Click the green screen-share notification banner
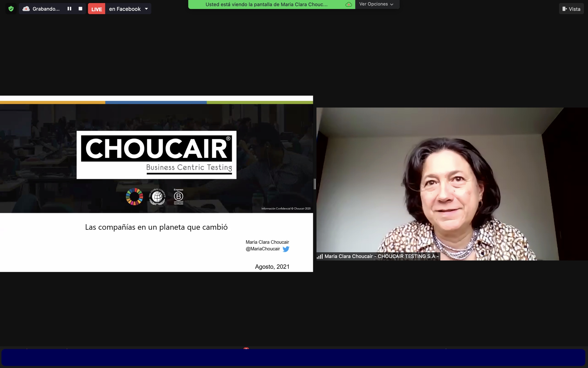This screenshot has width=588, height=368. point(271,4)
